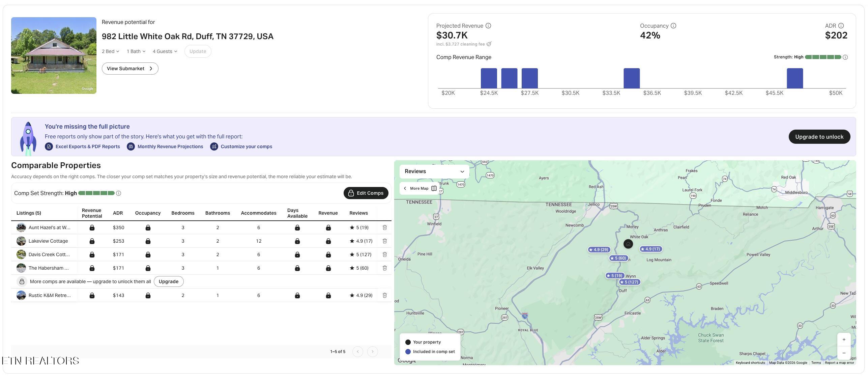Click the View Submarket button
The width and height of the screenshot is (868, 378).
pos(130,69)
